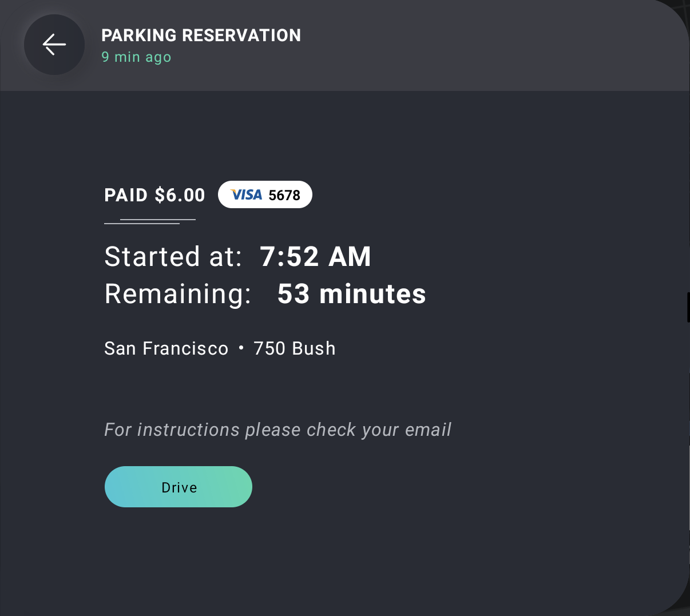Click the '9 min ago' timestamp
Screen dimensions: 690x616
coord(137,57)
